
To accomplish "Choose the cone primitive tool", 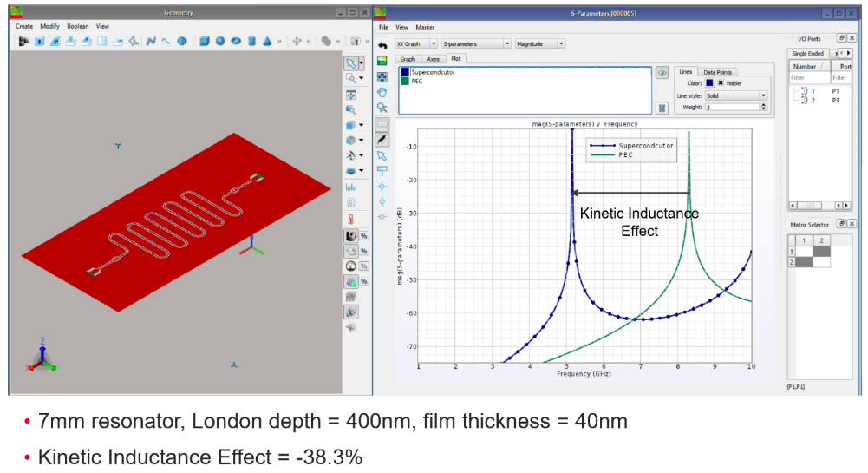I will (268, 41).
